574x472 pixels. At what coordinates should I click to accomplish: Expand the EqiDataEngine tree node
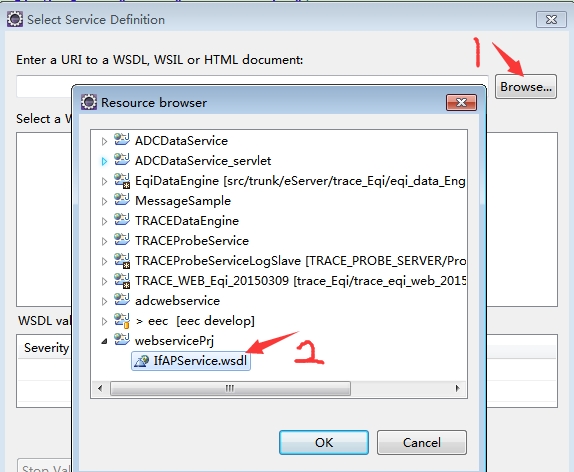[x=104, y=181]
